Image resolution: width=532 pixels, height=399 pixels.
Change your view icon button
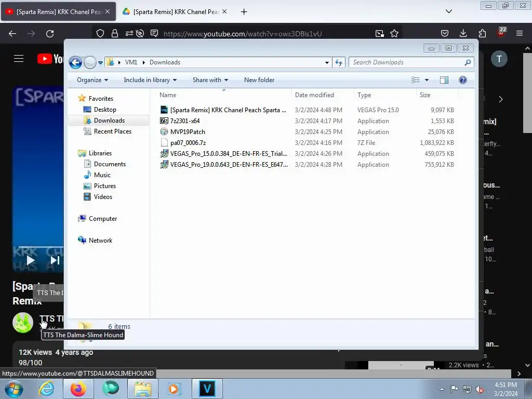416,80
